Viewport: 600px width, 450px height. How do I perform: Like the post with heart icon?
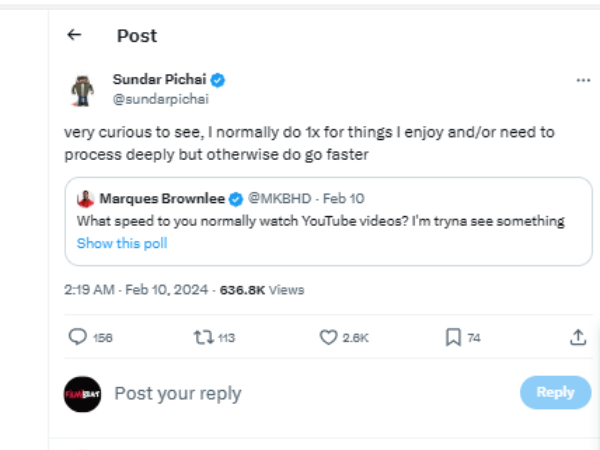[327, 338]
